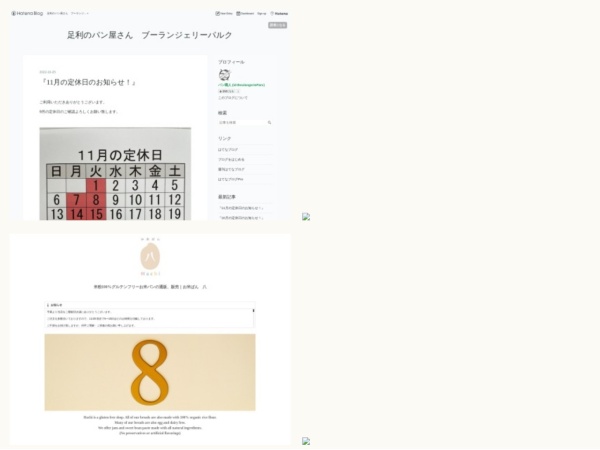The width and height of the screenshot is (600, 450).
Task: Click the Hatena link in the header
Action: [279, 13]
